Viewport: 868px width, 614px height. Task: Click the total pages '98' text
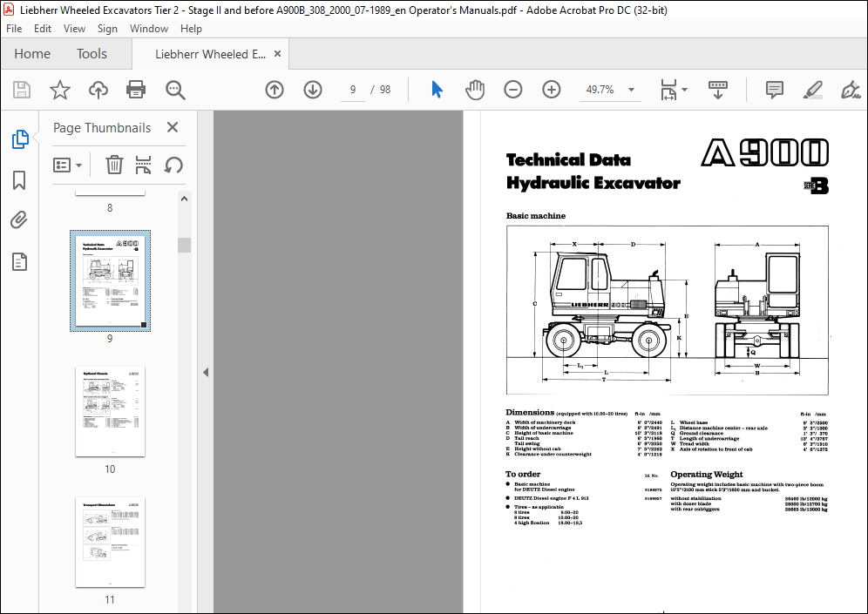click(385, 90)
